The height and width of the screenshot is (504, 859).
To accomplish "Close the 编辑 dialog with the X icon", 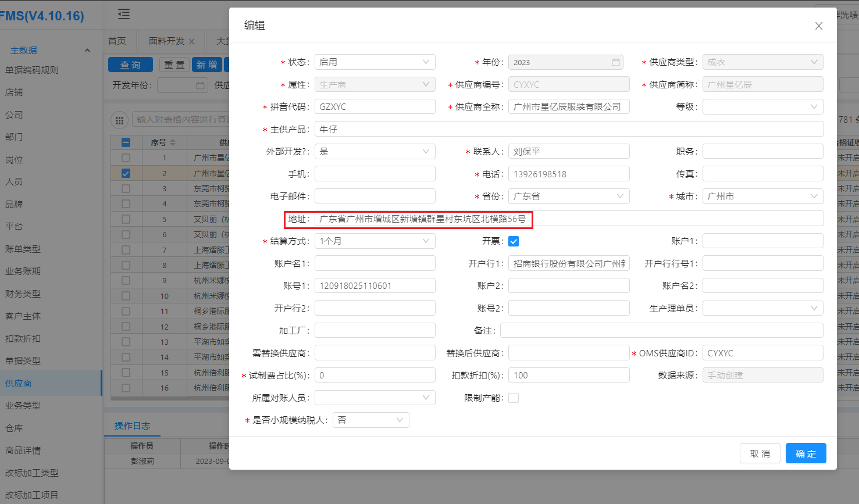I will tap(818, 26).
